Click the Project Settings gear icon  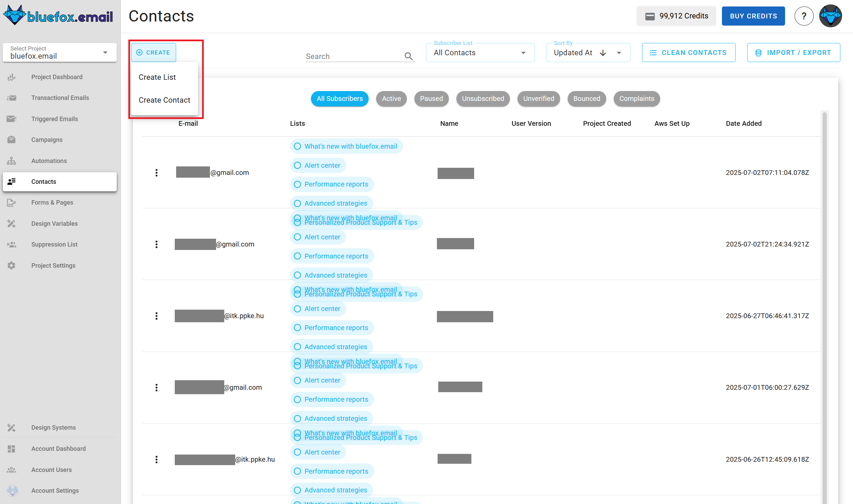click(12, 265)
